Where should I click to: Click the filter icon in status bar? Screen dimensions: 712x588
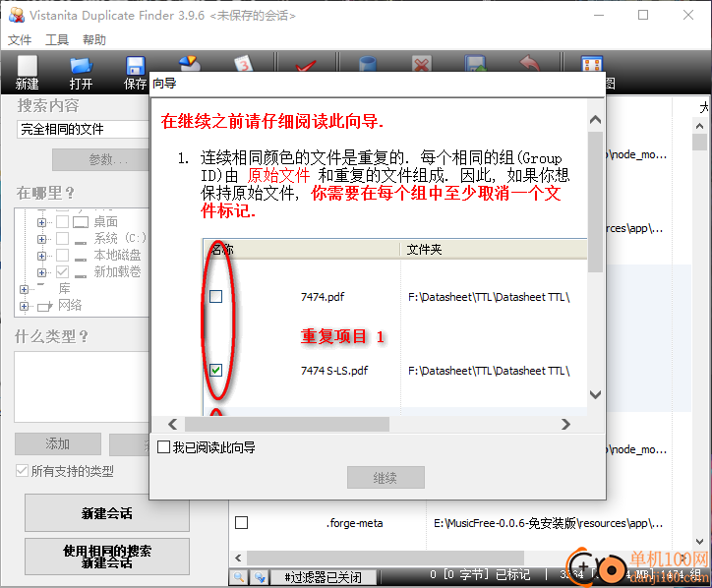click(260, 577)
